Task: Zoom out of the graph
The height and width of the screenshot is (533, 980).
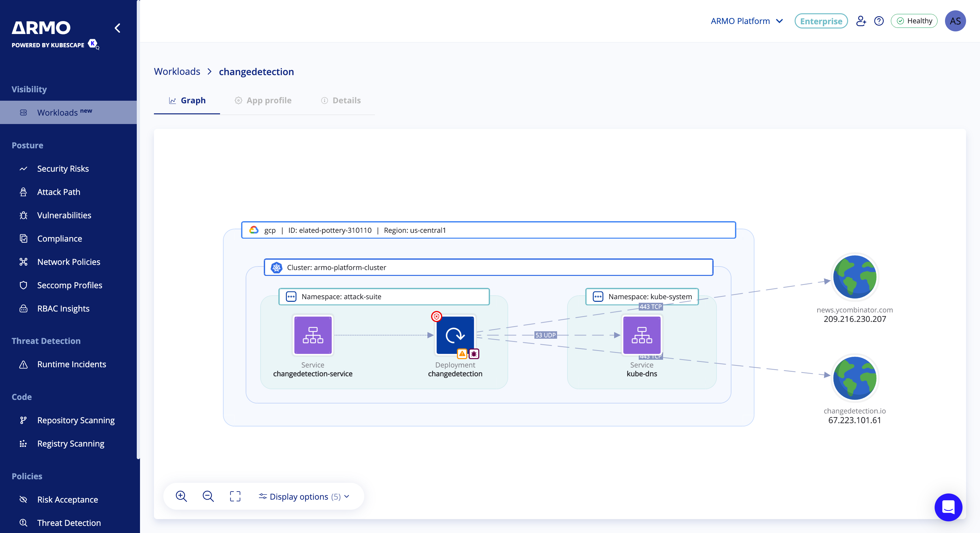Action: click(208, 496)
